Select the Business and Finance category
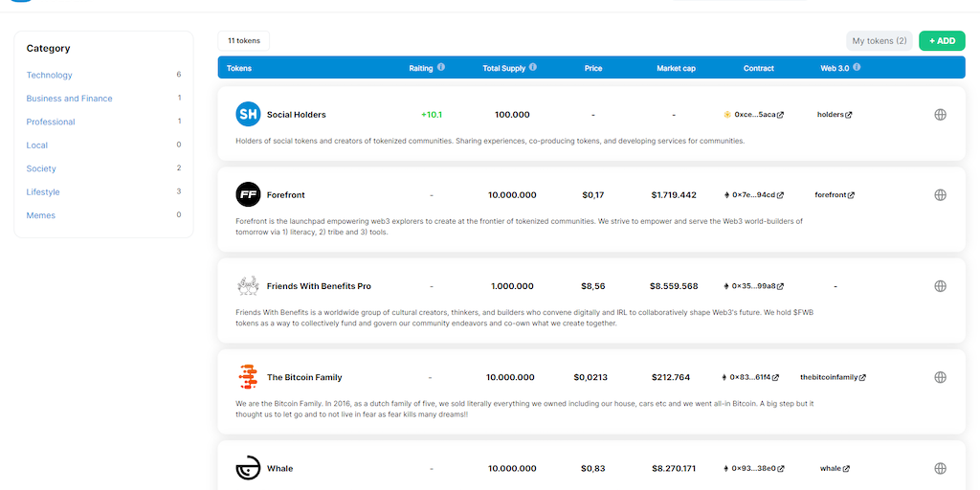The width and height of the screenshot is (980, 490). (70, 99)
